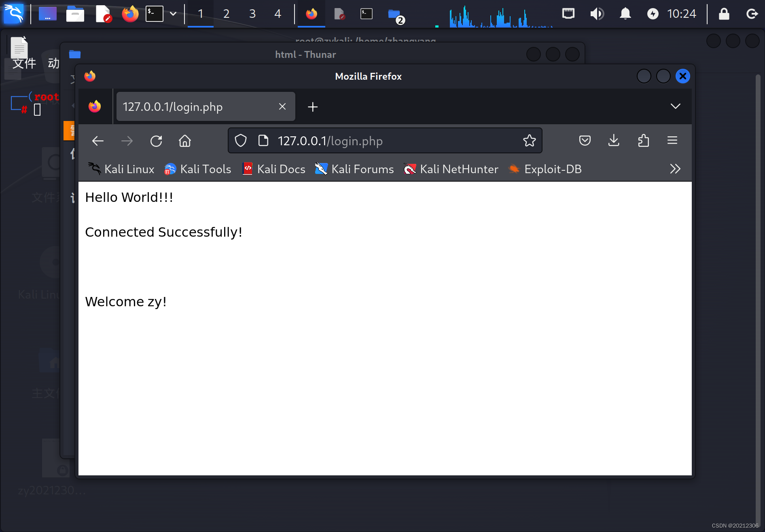Click the log out panel icon

point(752,14)
